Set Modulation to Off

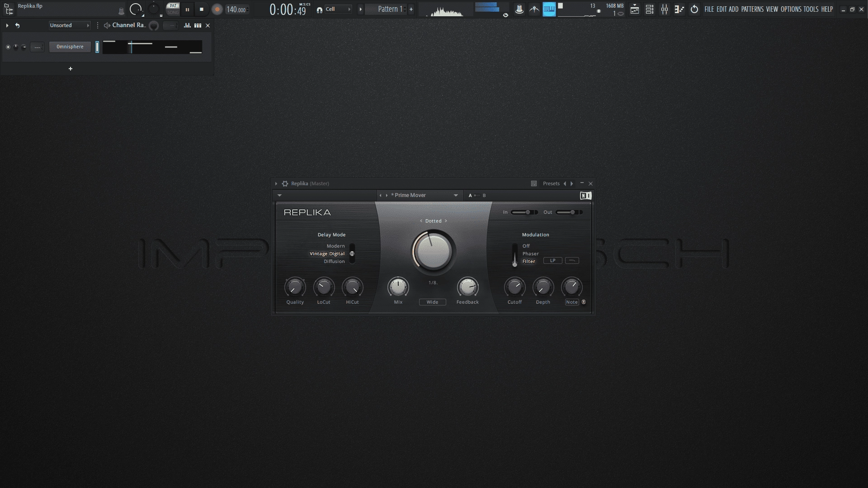(x=526, y=246)
